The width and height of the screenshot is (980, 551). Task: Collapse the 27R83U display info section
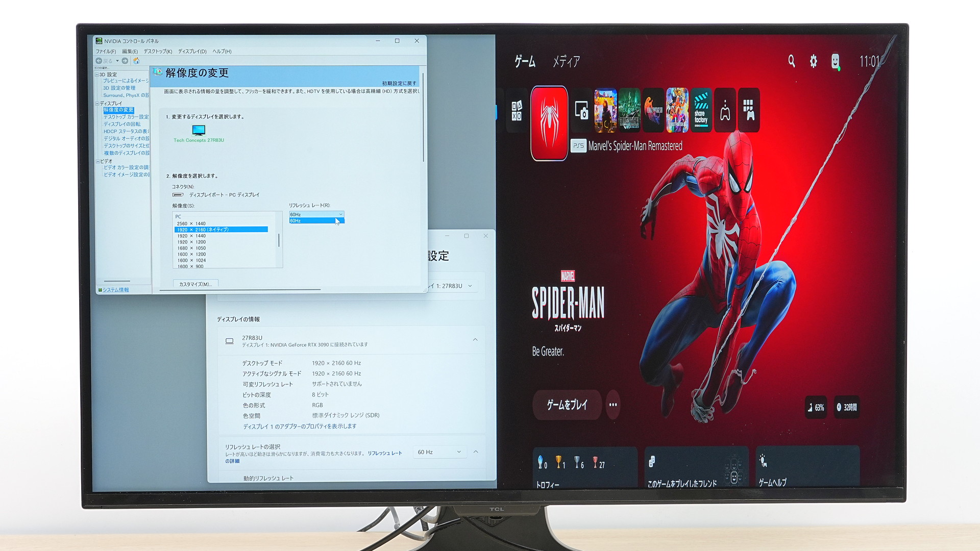click(x=475, y=340)
